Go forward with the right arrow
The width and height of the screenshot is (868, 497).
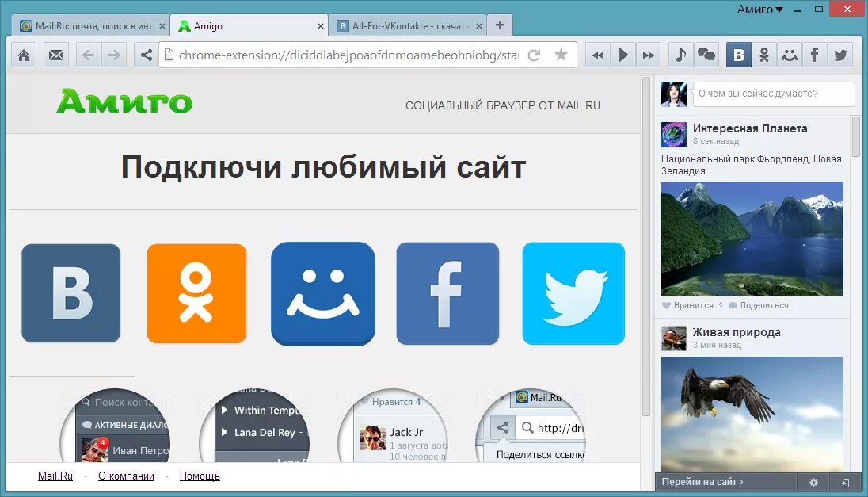pos(114,55)
